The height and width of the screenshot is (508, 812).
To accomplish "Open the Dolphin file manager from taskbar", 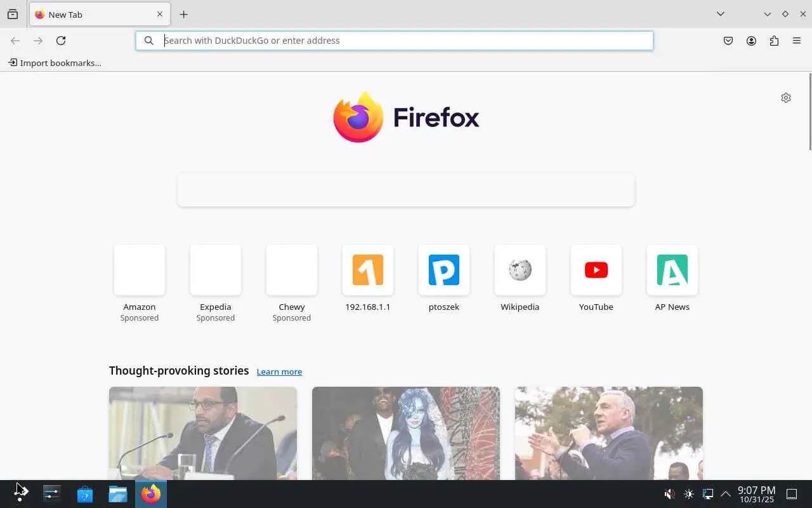I will (118, 493).
